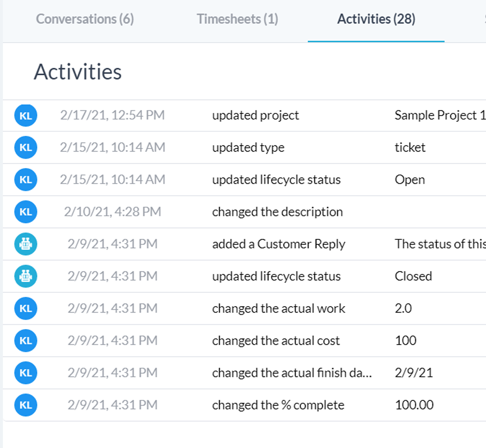This screenshot has height=448, width=486.
Task: Click the KL avatar on updated type row
Action: click(x=26, y=148)
